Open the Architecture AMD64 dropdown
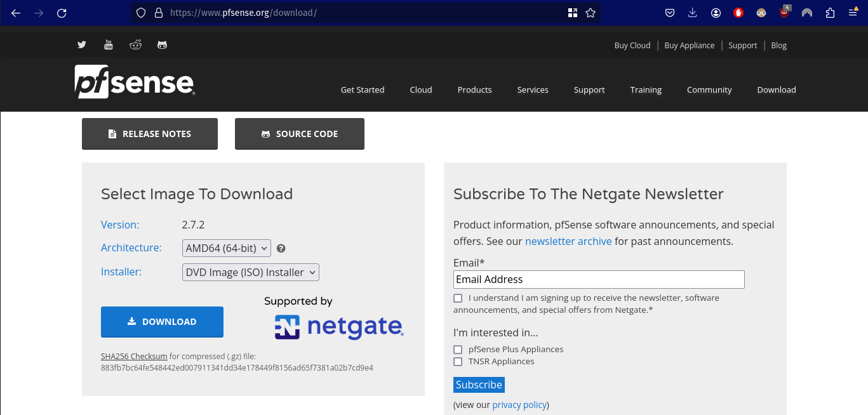868x415 pixels. pos(227,248)
